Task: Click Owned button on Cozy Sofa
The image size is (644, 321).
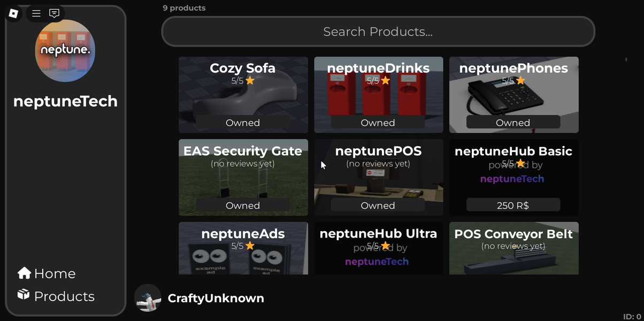Action: [x=243, y=123]
